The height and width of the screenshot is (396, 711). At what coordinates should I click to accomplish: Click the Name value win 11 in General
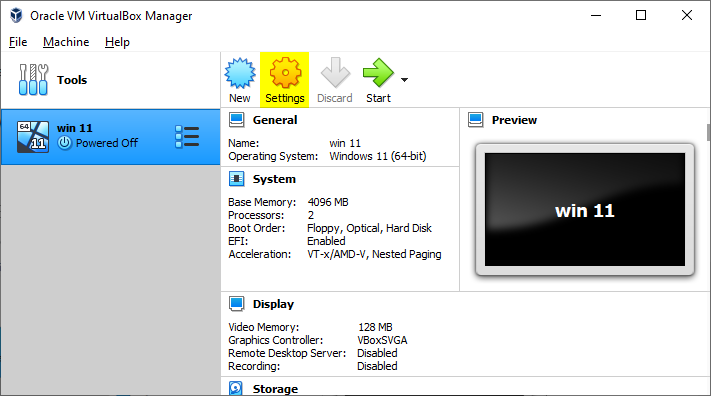coord(345,143)
